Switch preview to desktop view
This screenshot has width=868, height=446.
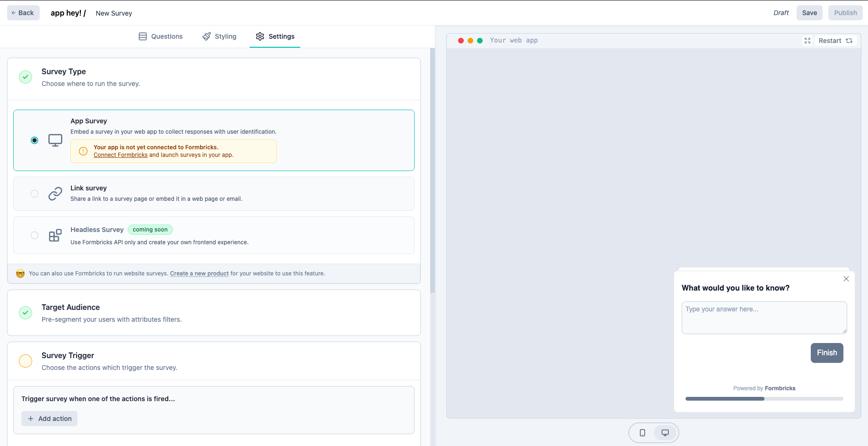pyautogui.click(x=665, y=433)
